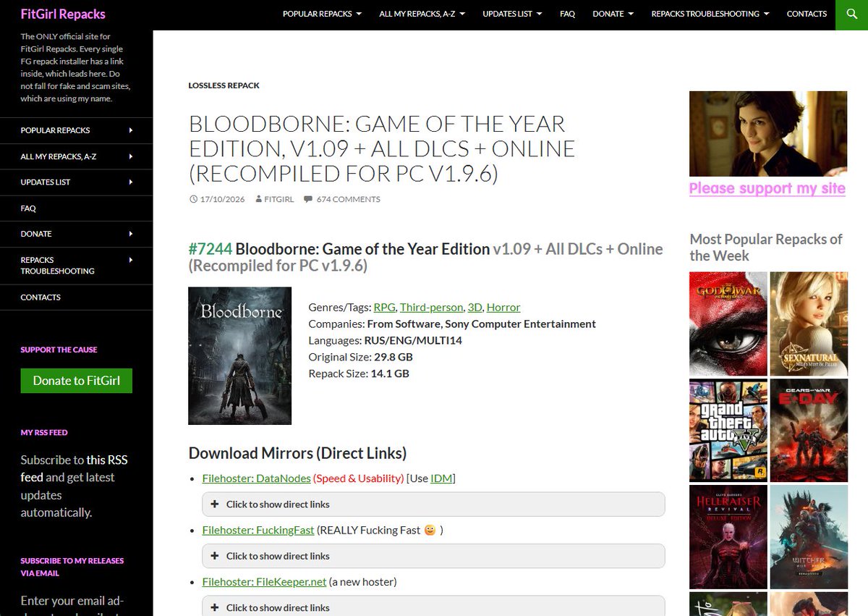Expand sidebar DONATE submenu arrow
Screen dimensions: 868x616
coord(131,234)
